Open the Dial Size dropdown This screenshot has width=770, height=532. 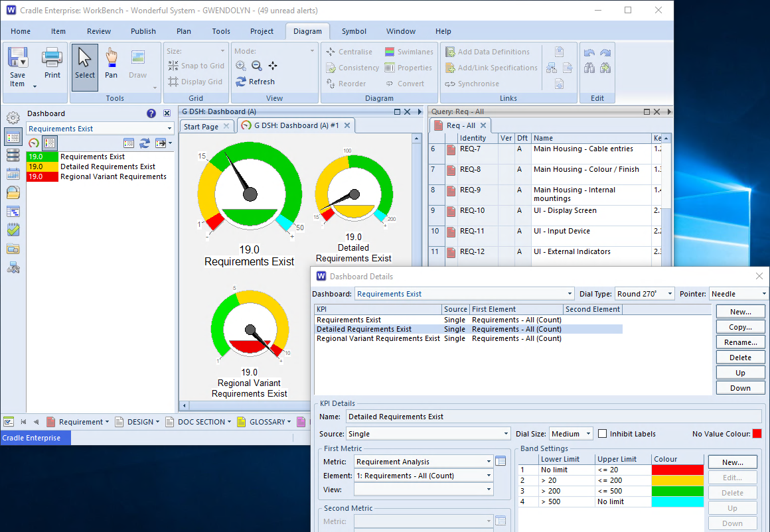pos(588,434)
